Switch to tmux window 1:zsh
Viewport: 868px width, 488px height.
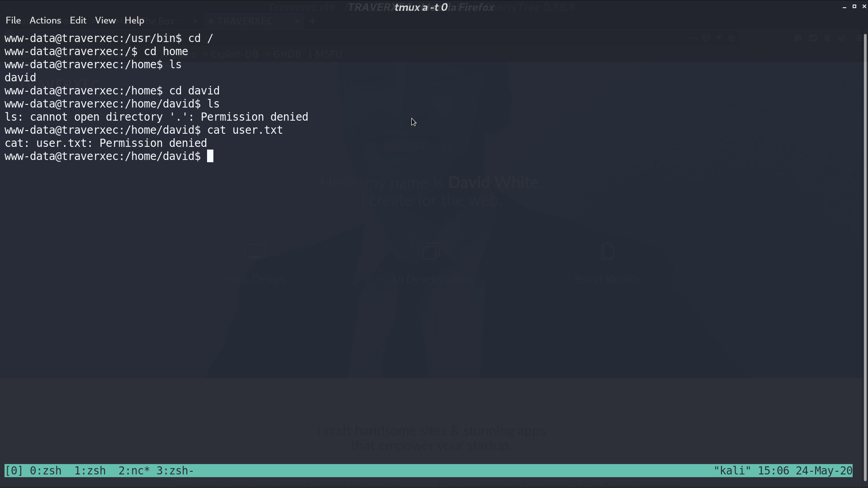point(90,471)
